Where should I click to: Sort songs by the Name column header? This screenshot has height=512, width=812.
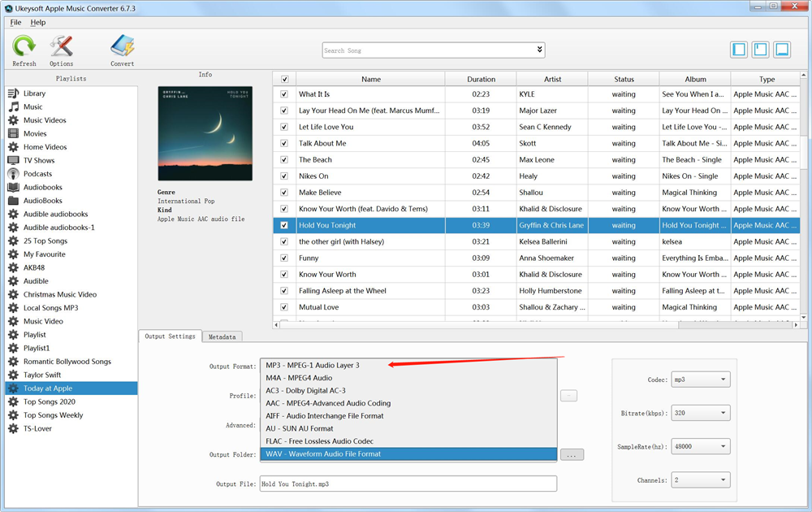(371, 80)
